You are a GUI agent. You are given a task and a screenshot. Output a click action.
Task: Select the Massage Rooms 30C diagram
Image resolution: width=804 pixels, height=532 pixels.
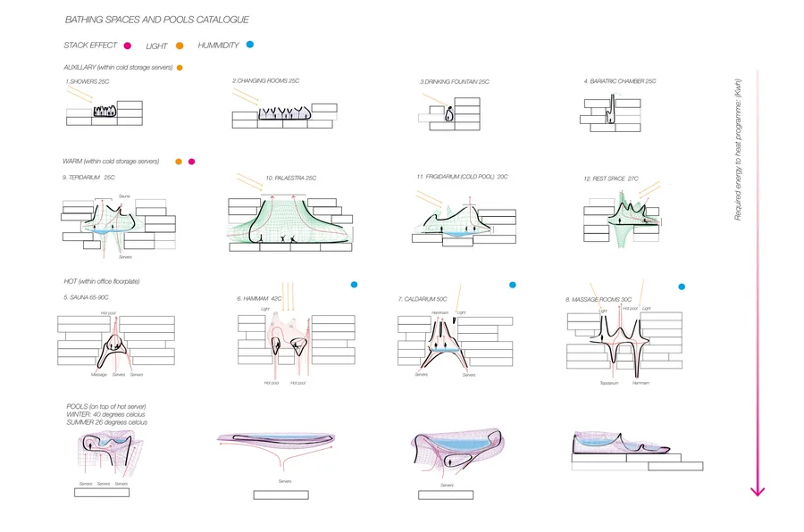[x=624, y=341]
